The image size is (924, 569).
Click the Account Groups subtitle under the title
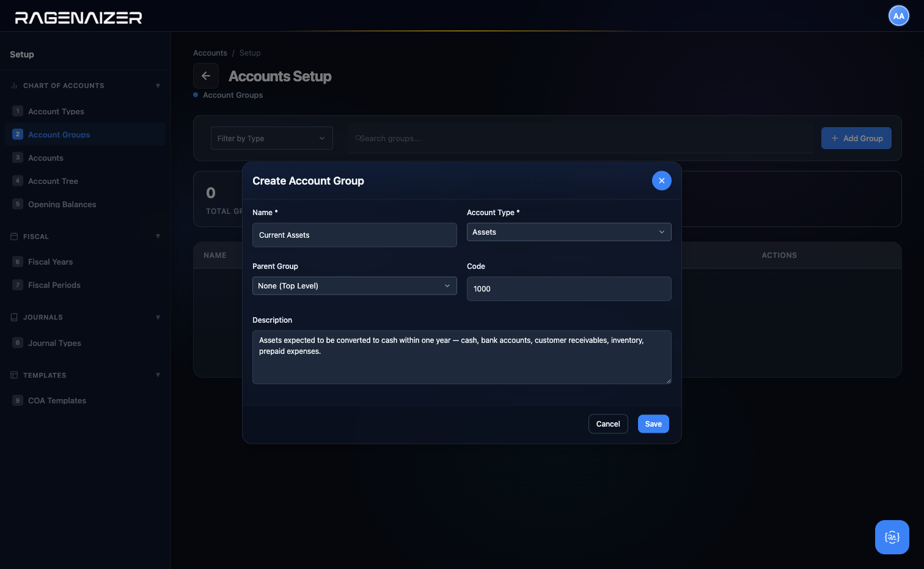point(233,95)
